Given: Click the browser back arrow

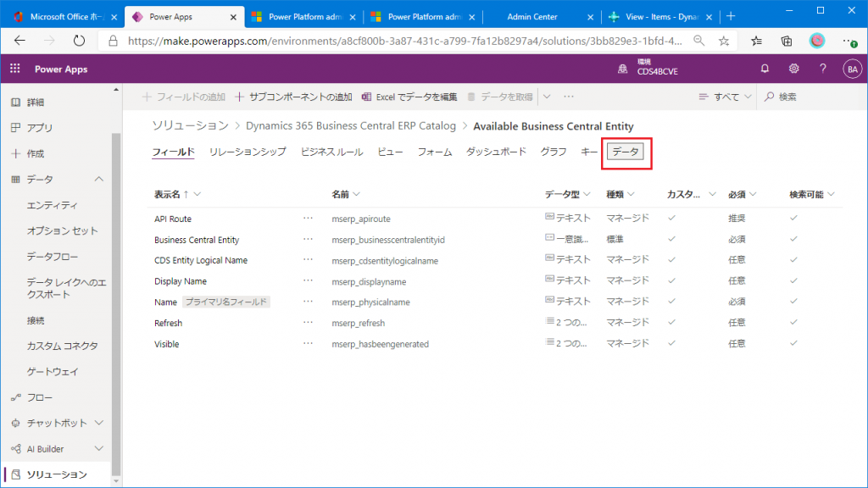Looking at the screenshot, I should coord(20,41).
